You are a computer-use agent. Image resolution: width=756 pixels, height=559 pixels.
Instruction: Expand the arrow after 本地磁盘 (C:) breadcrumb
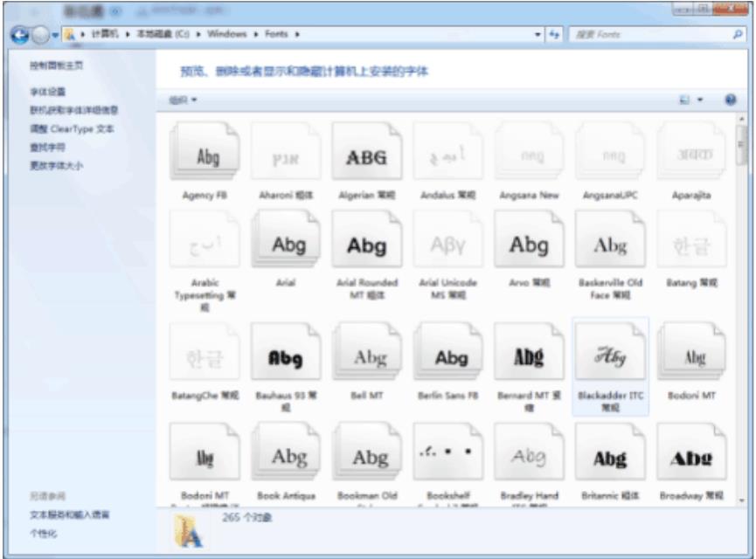click(198, 34)
